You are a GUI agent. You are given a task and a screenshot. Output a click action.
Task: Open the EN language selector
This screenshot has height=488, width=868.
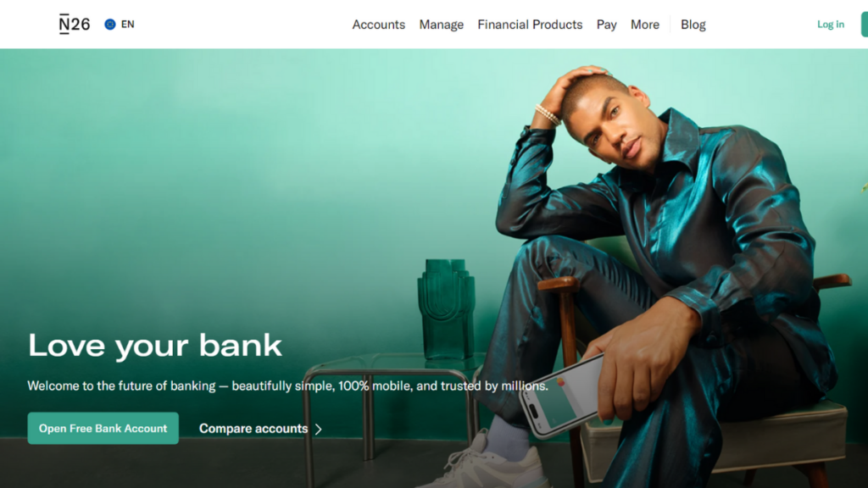120,25
